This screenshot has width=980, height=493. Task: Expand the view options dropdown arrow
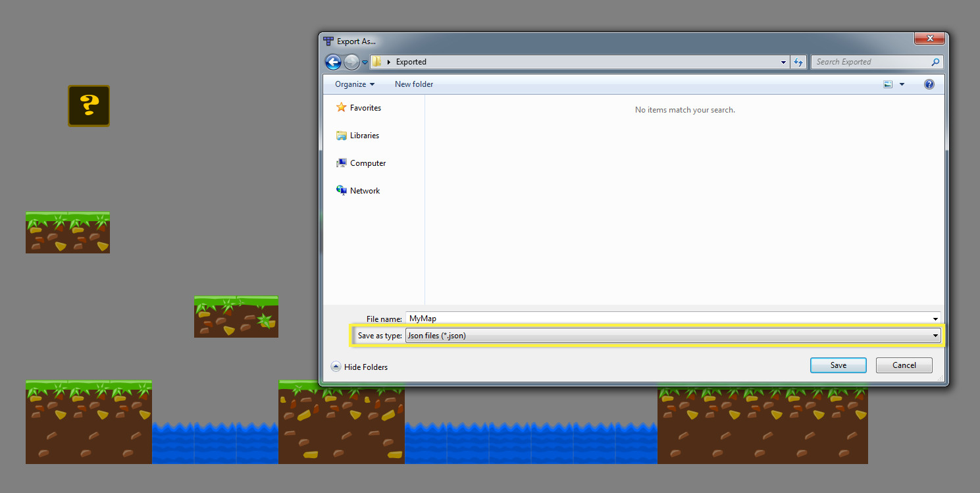(x=902, y=84)
